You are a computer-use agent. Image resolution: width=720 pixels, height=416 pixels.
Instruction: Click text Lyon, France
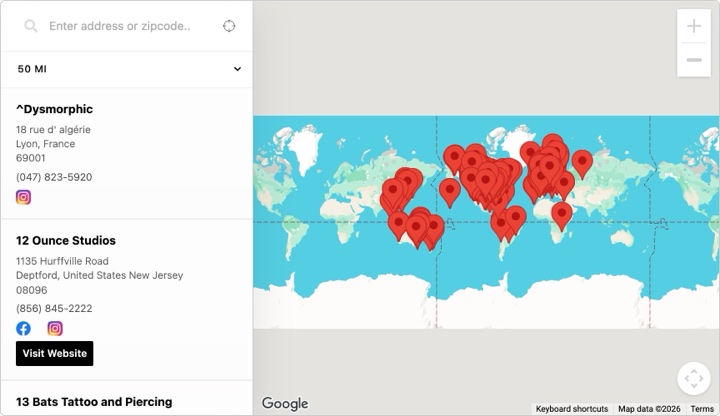tap(45, 144)
